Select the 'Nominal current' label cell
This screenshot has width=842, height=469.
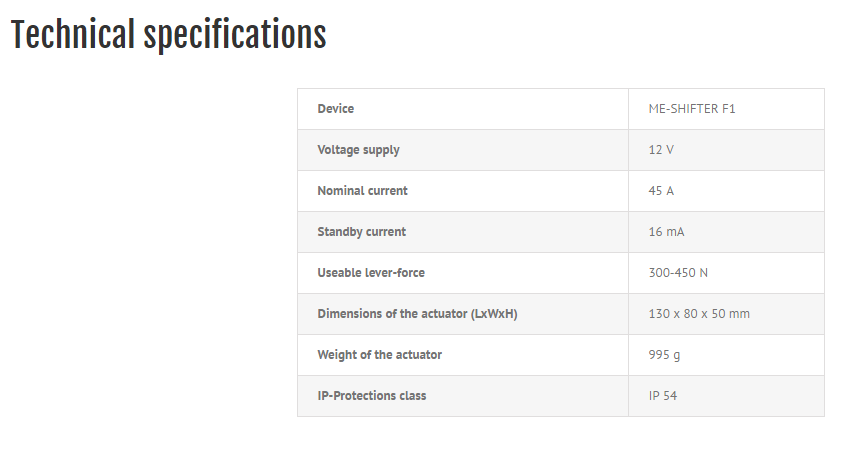(x=362, y=191)
